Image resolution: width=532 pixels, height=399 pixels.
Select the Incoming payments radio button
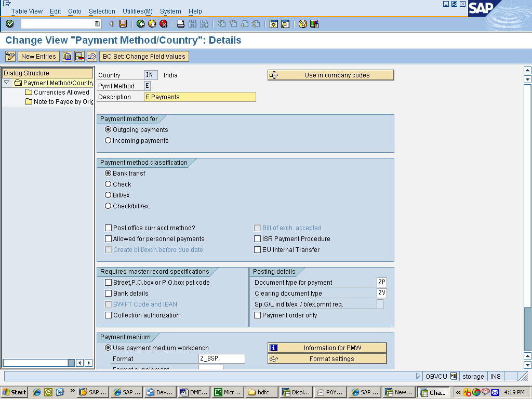tap(108, 140)
